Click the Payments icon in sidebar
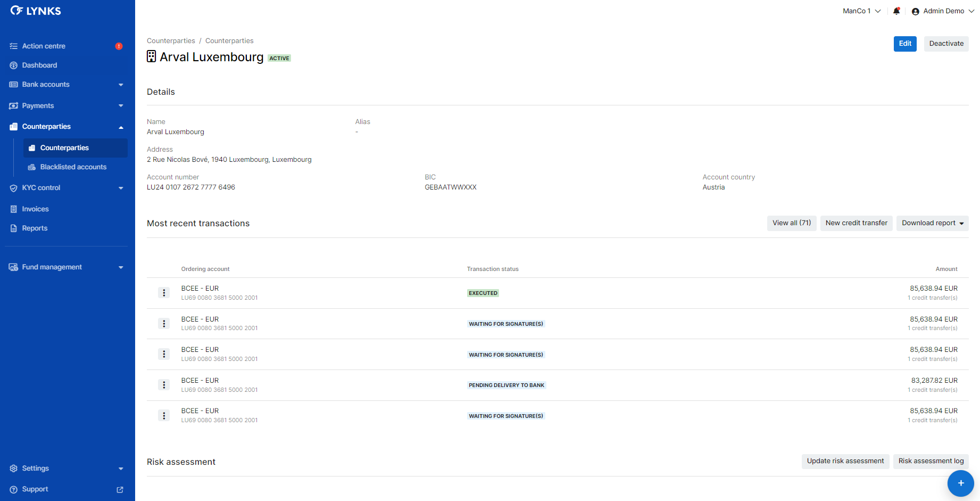This screenshot has width=980, height=501. tap(14, 106)
